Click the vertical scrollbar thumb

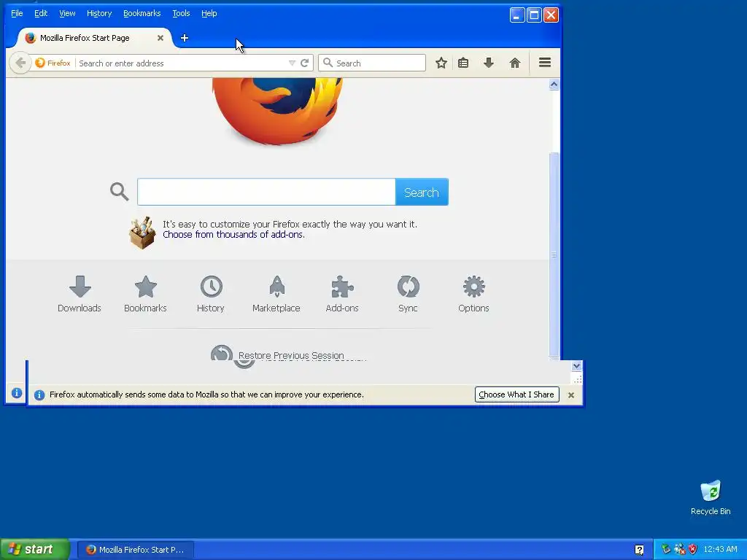[554, 254]
